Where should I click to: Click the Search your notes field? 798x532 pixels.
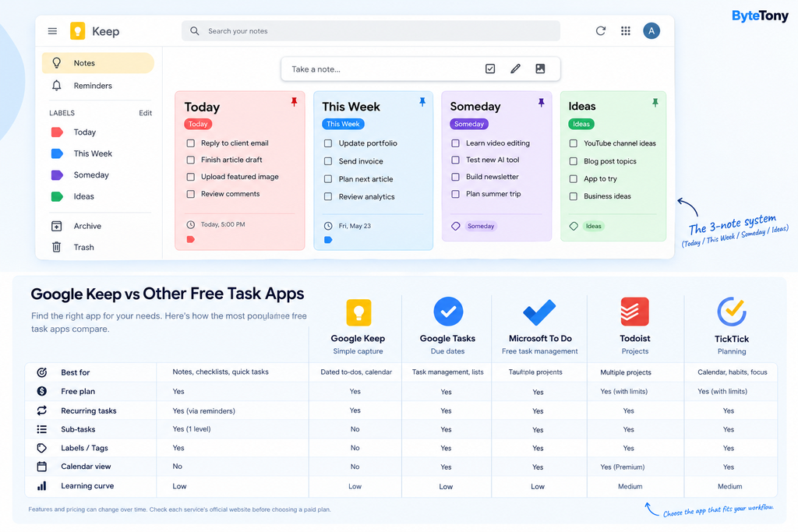pos(371,31)
